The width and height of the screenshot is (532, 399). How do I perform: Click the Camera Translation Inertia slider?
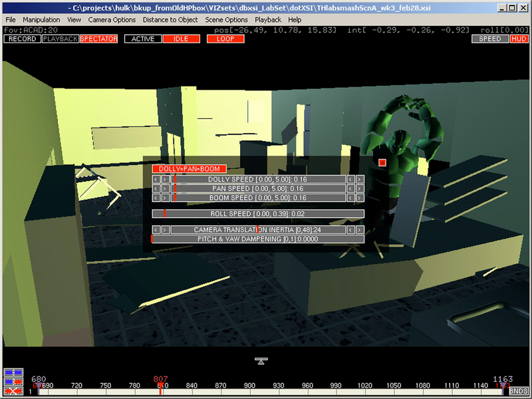[x=258, y=229]
